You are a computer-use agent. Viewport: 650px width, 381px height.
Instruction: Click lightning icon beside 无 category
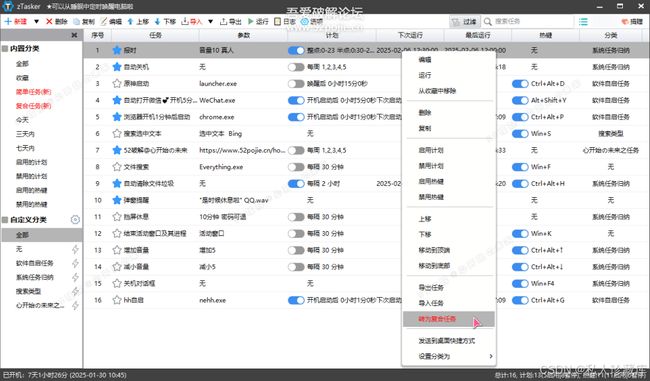[x=75, y=249]
